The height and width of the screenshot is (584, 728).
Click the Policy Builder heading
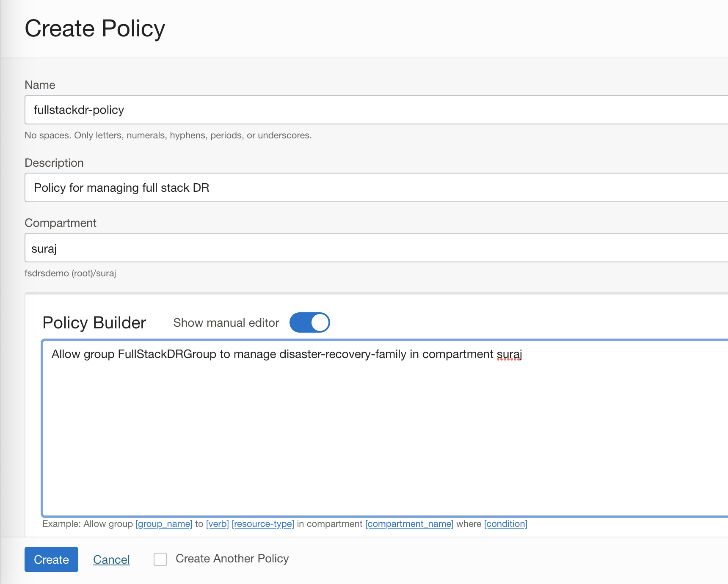[94, 322]
